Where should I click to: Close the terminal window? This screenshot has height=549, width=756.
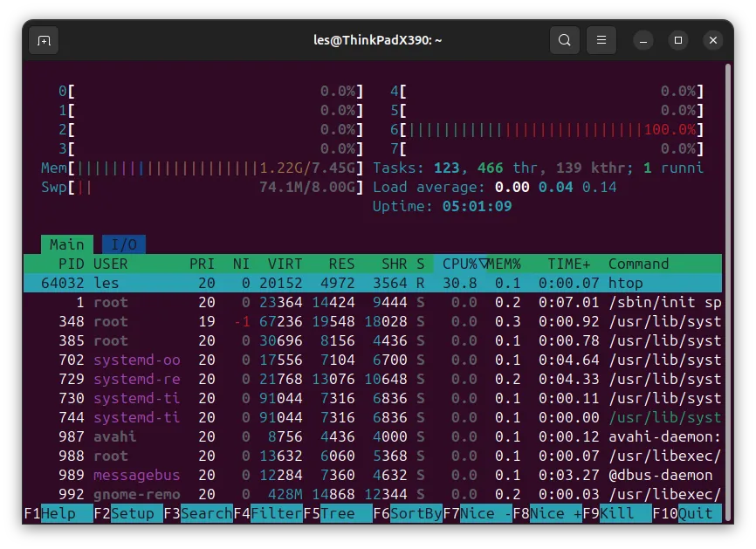[x=713, y=40]
